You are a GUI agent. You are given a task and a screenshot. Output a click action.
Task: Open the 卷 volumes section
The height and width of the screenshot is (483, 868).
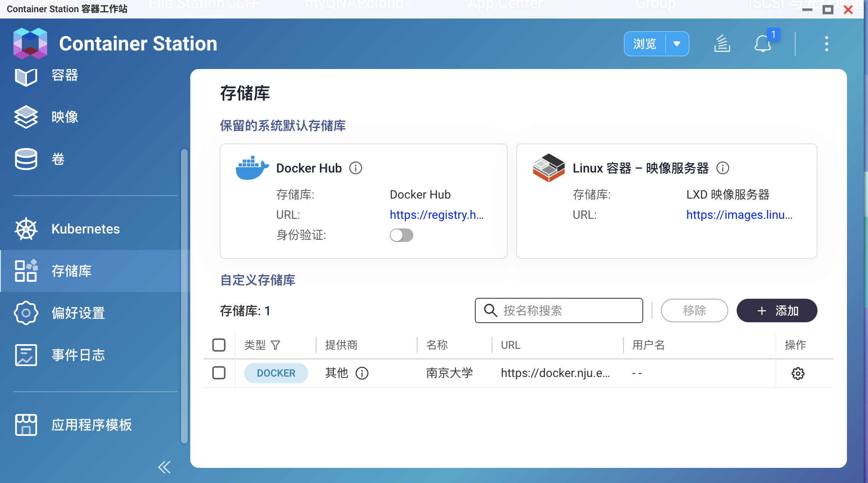(x=95, y=159)
